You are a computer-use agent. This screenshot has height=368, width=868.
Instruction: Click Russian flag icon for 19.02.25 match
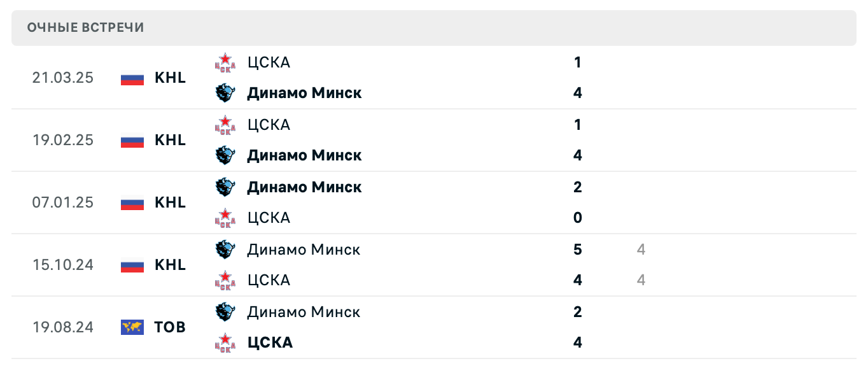tap(132, 141)
